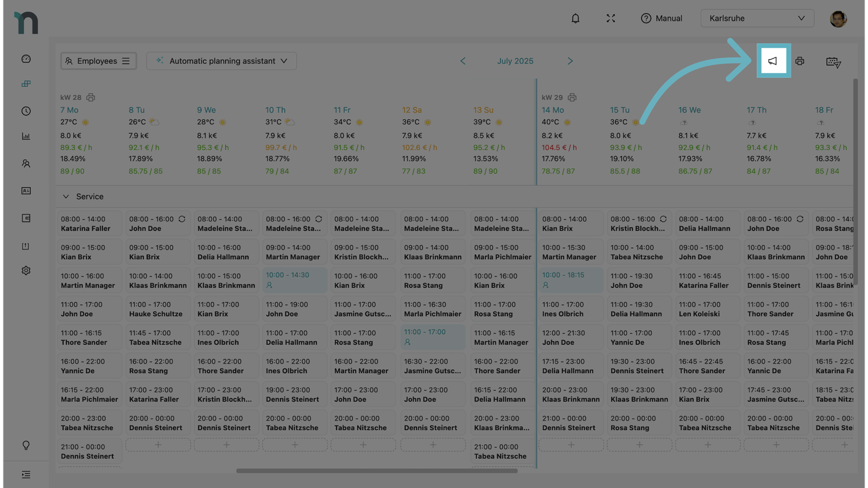This screenshot has width=868, height=488.
Task: Open the Manual help link
Action: [661, 19]
